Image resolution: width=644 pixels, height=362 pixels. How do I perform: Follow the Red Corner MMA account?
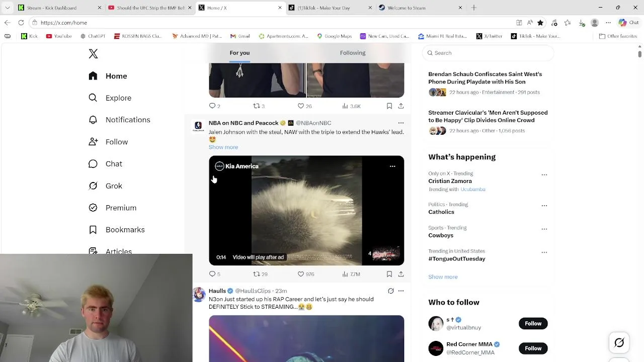tap(533, 348)
